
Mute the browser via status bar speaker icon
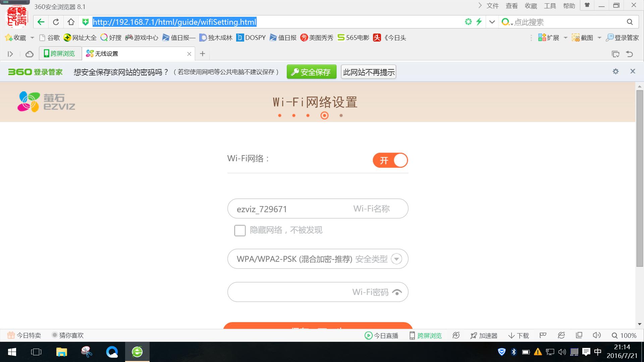coord(597,335)
